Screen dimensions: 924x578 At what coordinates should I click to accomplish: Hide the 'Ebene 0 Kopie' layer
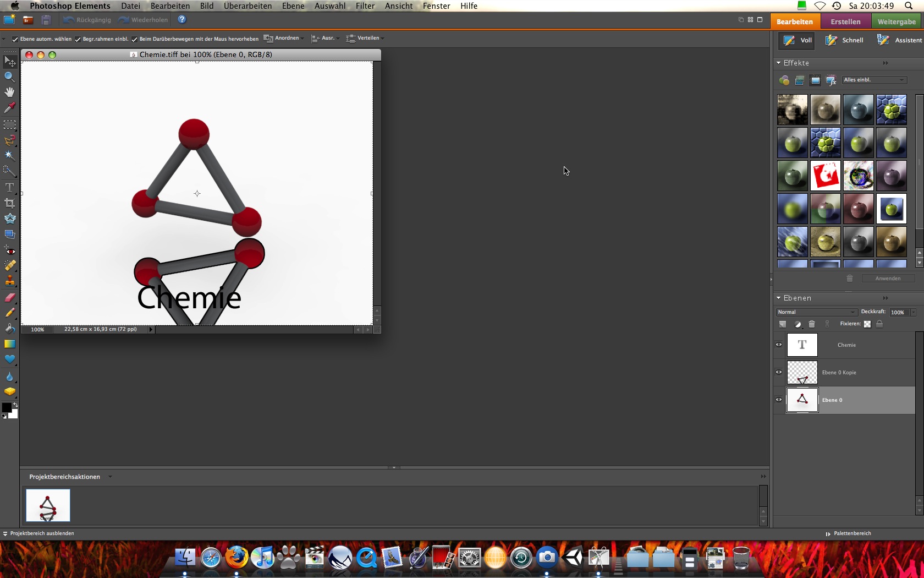coord(779,373)
